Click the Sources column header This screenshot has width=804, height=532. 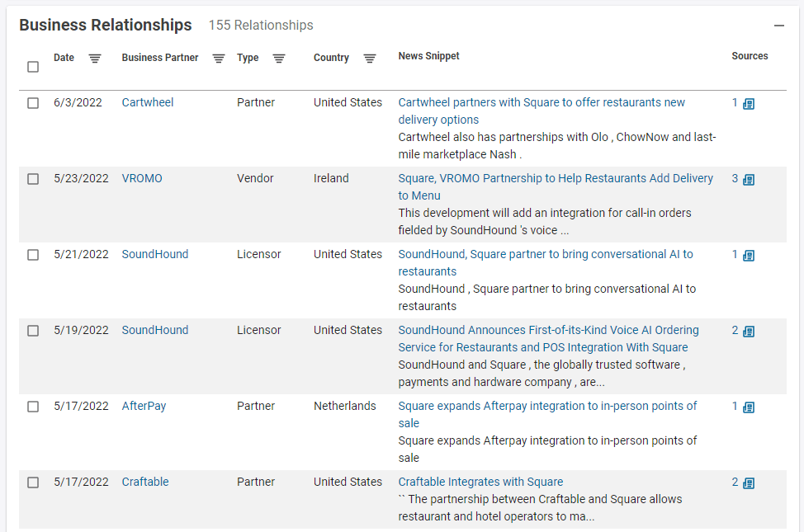750,56
